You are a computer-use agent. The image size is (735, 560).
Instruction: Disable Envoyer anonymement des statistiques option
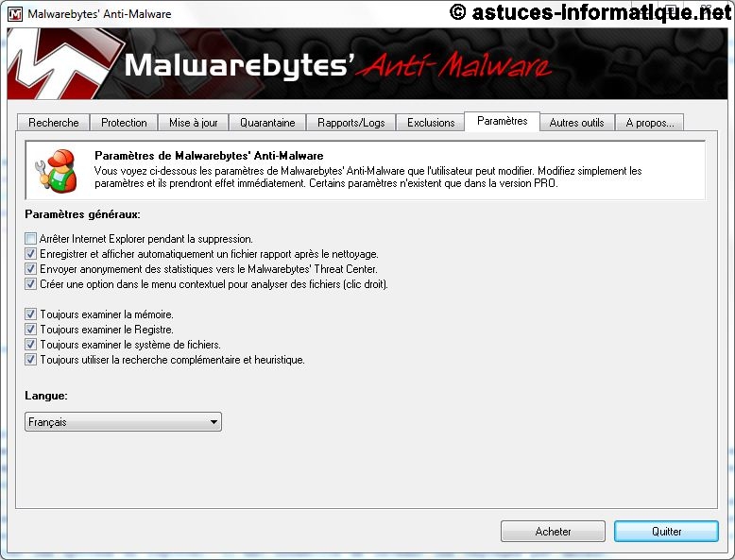click(x=30, y=269)
